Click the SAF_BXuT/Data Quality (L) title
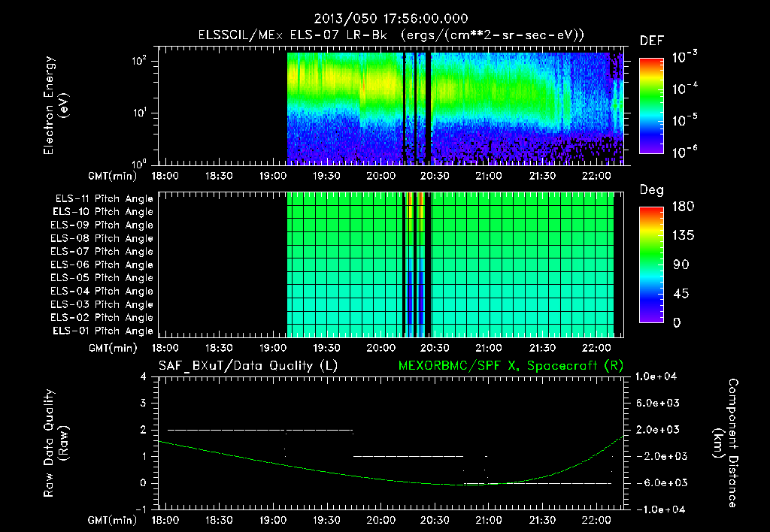The height and width of the screenshot is (532, 770). click(x=248, y=366)
